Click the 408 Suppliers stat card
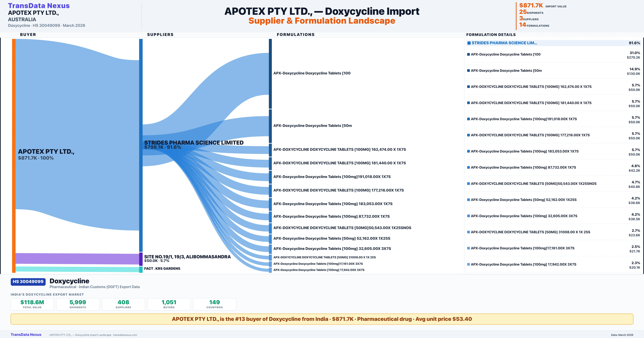This screenshot has height=338, width=644. point(123,304)
